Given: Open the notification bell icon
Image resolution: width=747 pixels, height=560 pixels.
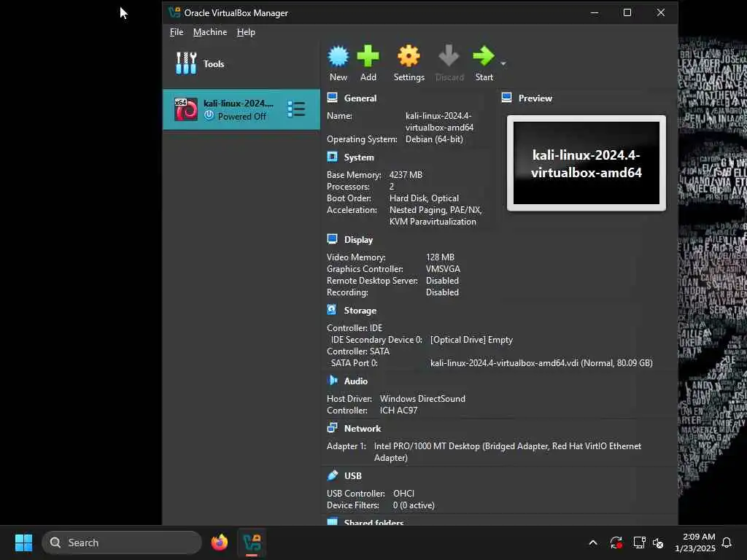Looking at the screenshot, I should point(727,542).
